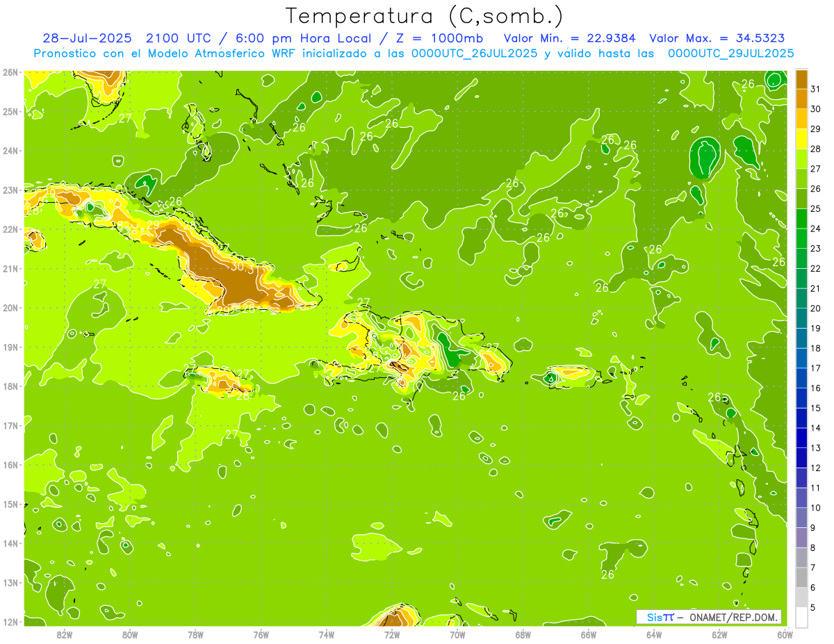Click the '80W' longitude axis label
Screen dimensions: 834x644
coord(130,634)
